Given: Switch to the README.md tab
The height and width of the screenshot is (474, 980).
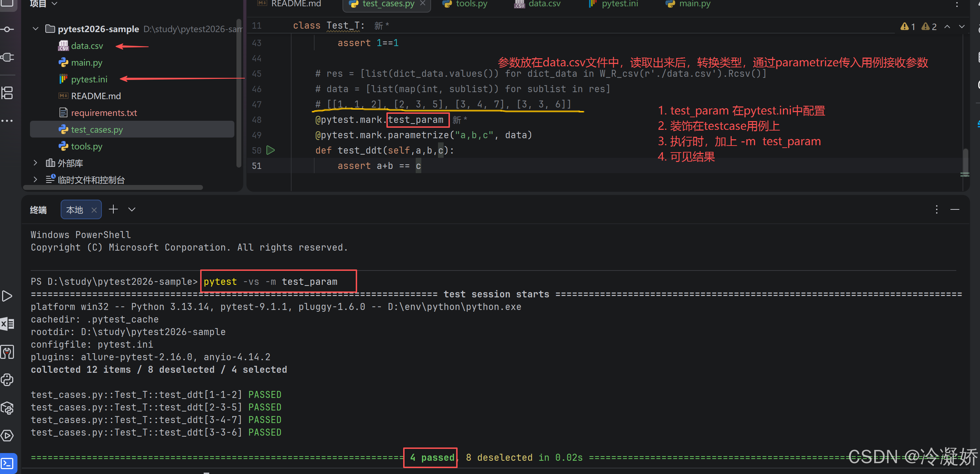Looking at the screenshot, I should click(x=289, y=4).
